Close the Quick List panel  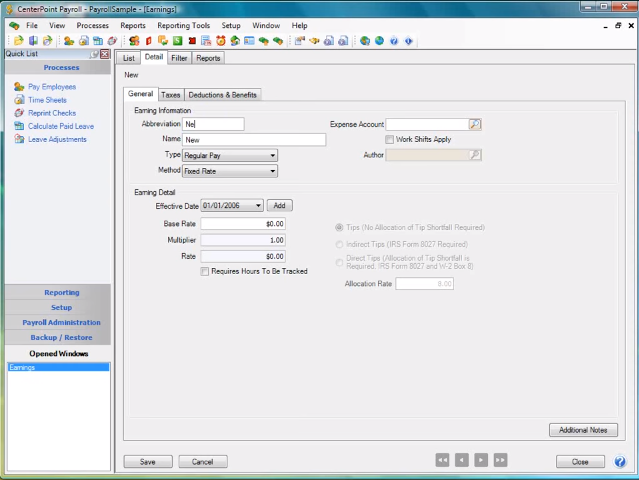pyautogui.click(x=105, y=54)
